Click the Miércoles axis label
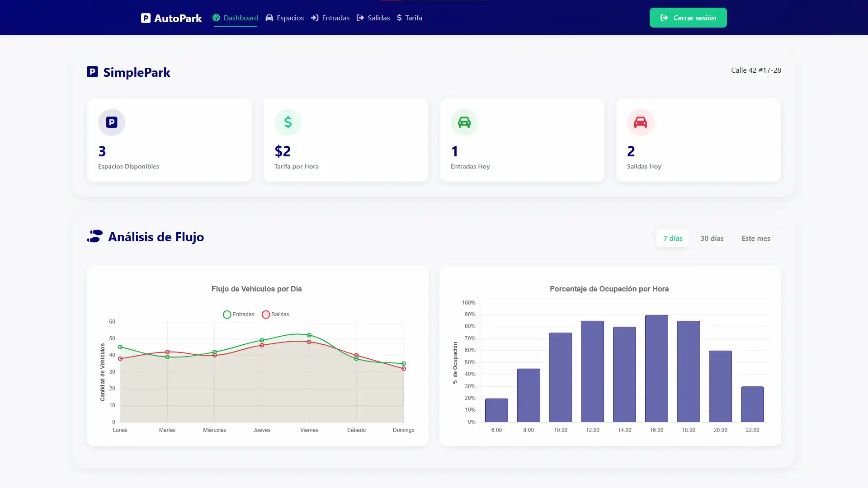Screen dimensions: 868x488 (x=214, y=430)
